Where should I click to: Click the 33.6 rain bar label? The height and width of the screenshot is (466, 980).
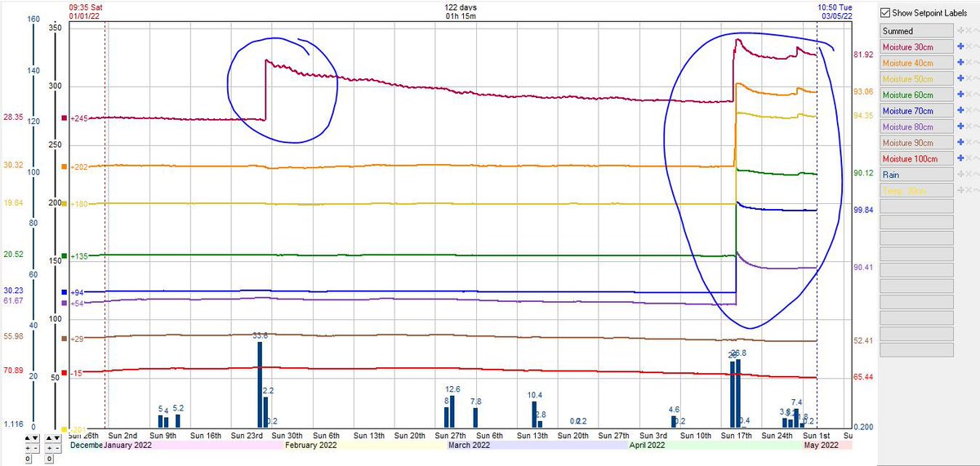tap(261, 335)
